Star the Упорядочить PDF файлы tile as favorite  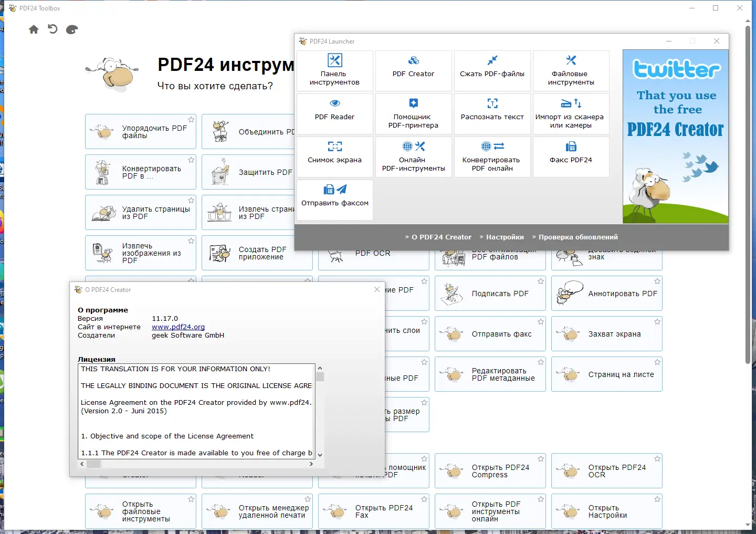(191, 120)
